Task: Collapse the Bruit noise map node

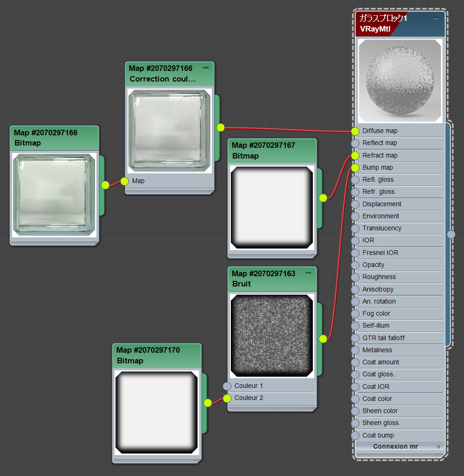Action: [308, 273]
